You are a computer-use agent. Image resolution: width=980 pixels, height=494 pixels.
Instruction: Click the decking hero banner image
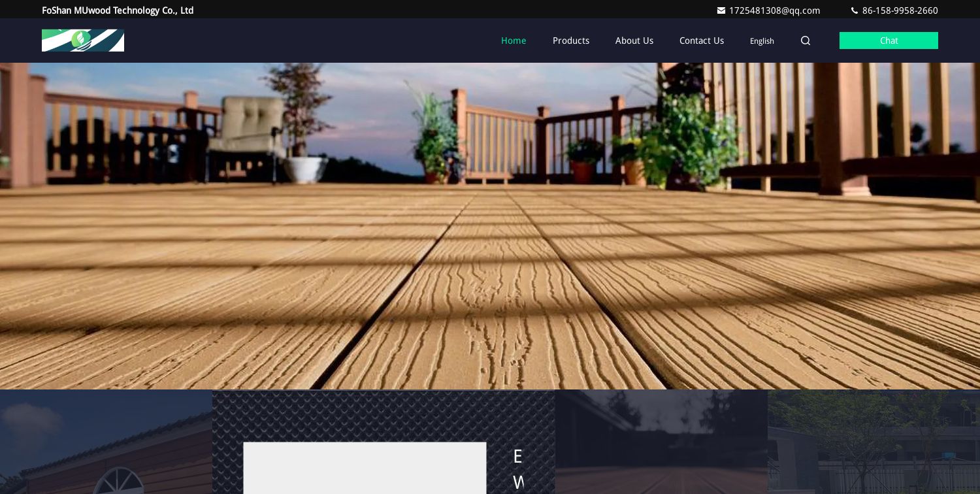(x=490, y=225)
